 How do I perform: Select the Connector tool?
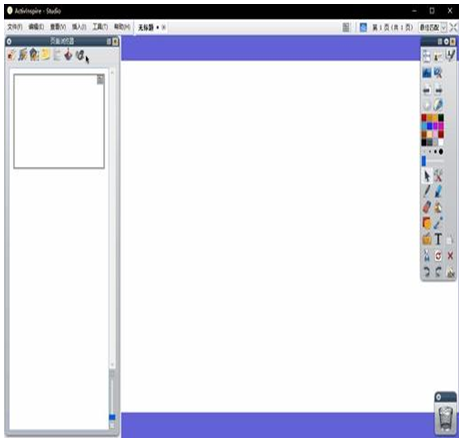coord(438,223)
